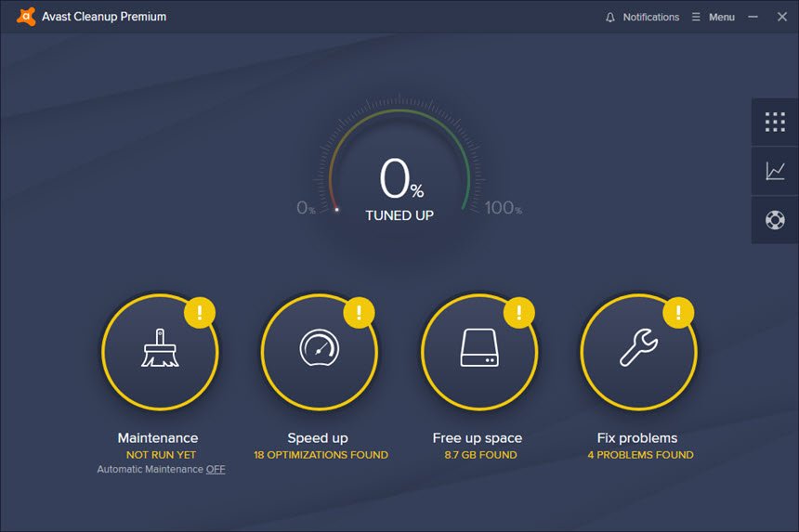799x532 pixels.
Task: Open the all functions grid icon
Action: pos(775,123)
